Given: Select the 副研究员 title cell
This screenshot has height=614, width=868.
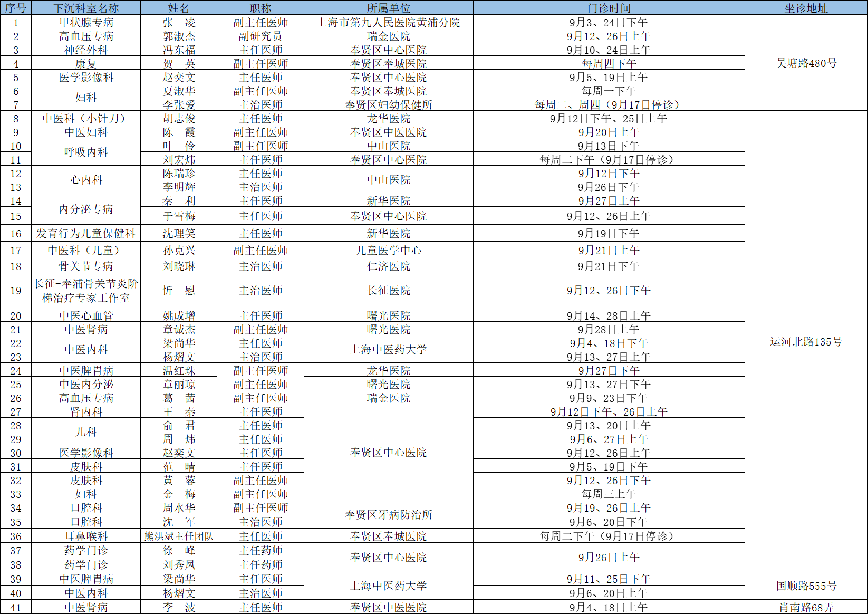Looking at the screenshot, I should [261, 36].
